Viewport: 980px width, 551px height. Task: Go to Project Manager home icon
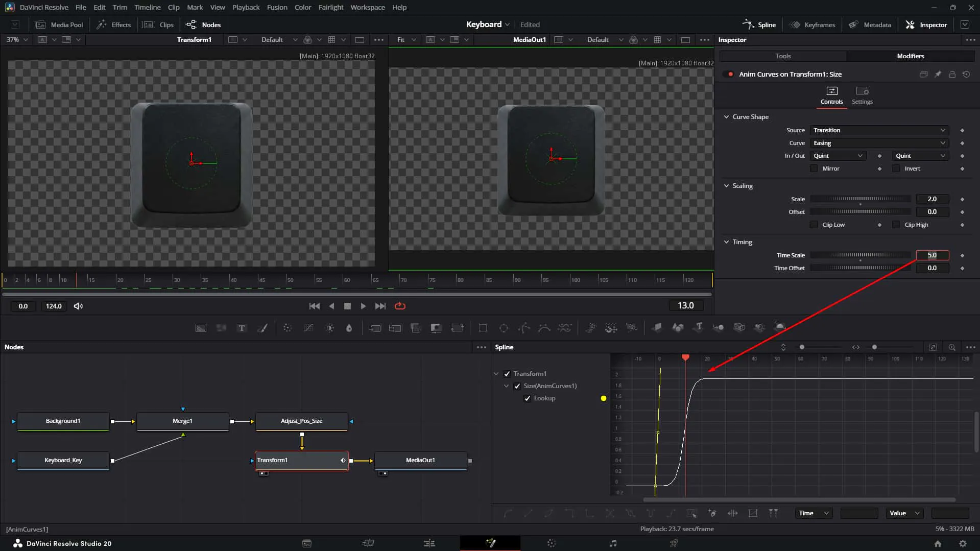click(938, 544)
